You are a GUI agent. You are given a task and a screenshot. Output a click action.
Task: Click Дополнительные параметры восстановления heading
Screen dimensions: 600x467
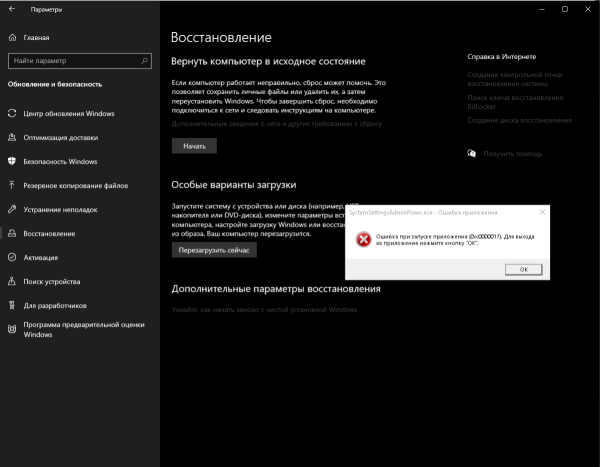(276, 289)
